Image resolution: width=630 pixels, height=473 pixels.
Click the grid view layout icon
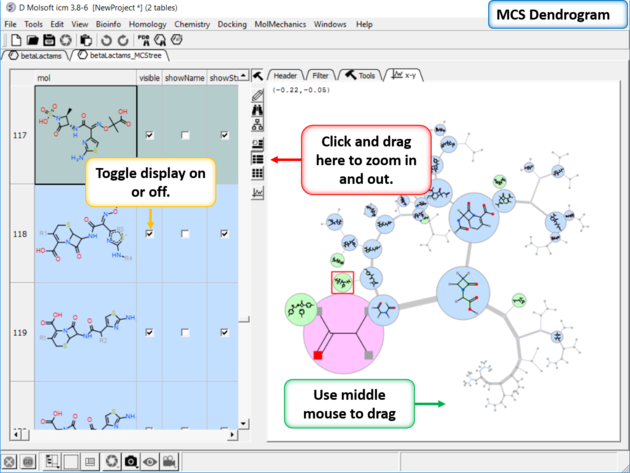(258, 174)
